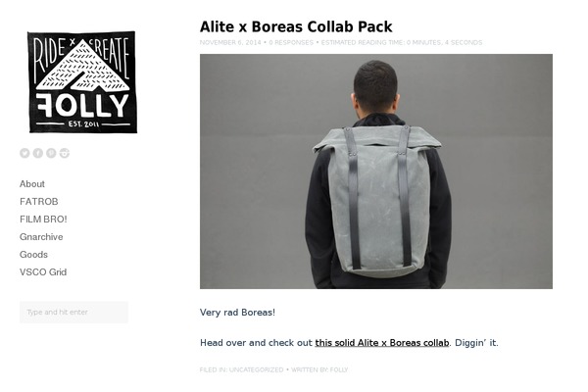Select FILM BRO! in the sidebar
This screenshot has height=392, width=588.
(x=43, y=220)
